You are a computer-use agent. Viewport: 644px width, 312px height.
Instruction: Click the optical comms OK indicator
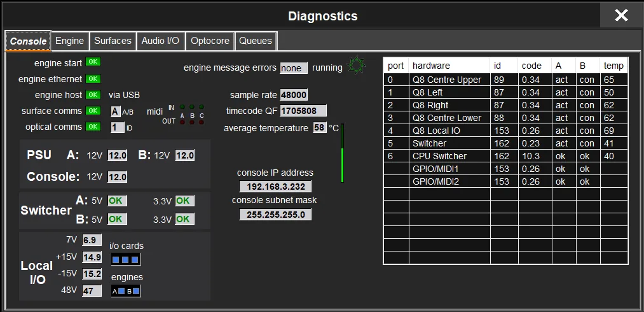coord(93,126)
